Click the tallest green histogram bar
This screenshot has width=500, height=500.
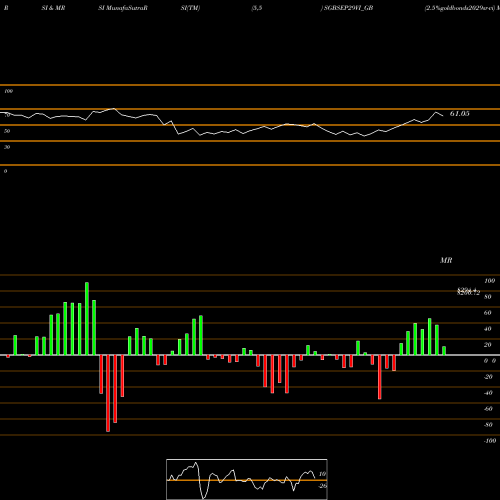tap(87, 319)
